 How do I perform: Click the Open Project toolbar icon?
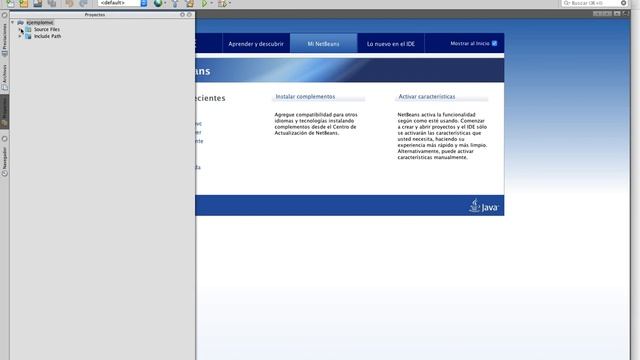coord(38,3)
